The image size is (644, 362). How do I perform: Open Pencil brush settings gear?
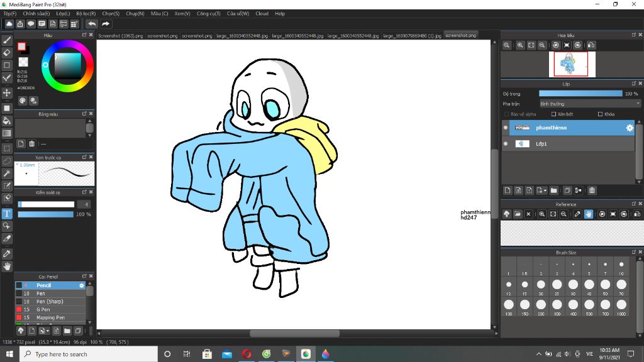click(x=82, y=285)
